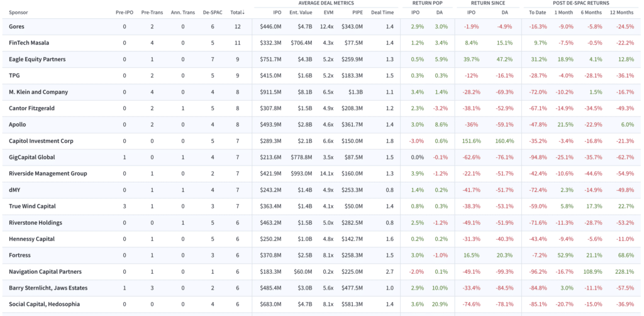Select Riverstone Holdings sponsor
The image size is (644, 316).
point(36,223)
